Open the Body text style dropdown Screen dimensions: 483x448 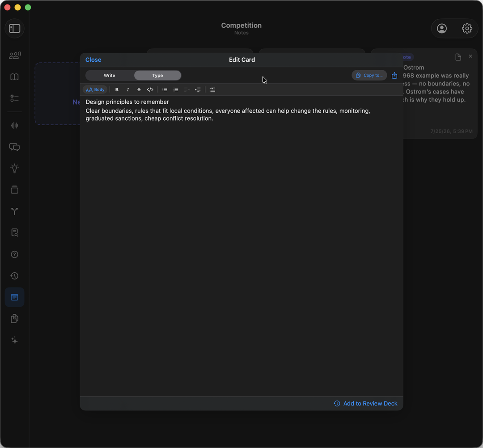tap(95, 89)
